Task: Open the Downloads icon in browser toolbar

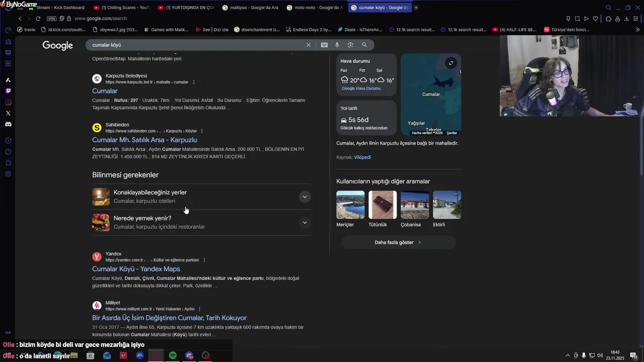Action: 627,19
